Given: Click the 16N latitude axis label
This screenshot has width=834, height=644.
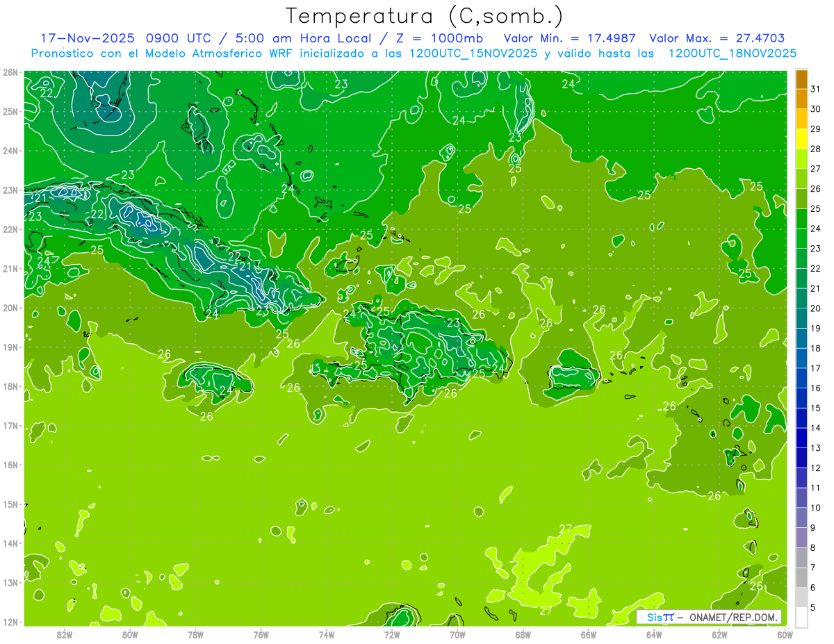Looking at the screenshot, I should 10,465.
